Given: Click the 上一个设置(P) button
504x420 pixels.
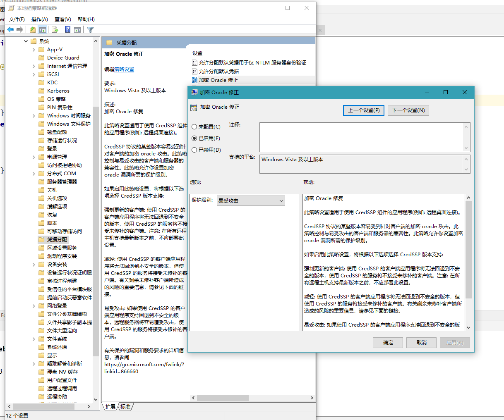Looking at the screenshot, I should point(364,110).
